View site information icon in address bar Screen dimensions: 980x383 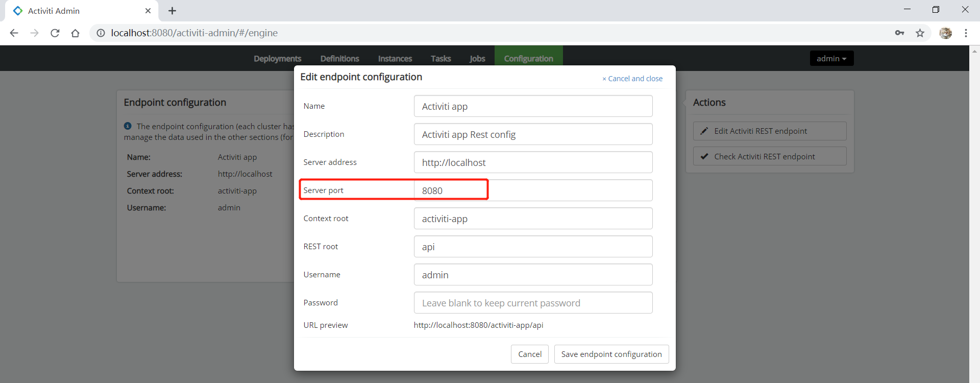pyautogui.click(x=101, y=33)
